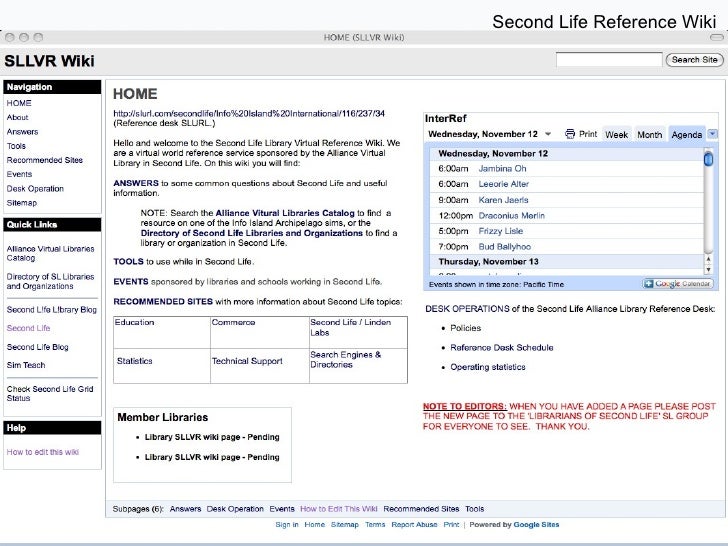This screenshot has width=728, height=546.
Task: Open Recommended Sites in Navigation sidebar
Action: coord(45,160)
